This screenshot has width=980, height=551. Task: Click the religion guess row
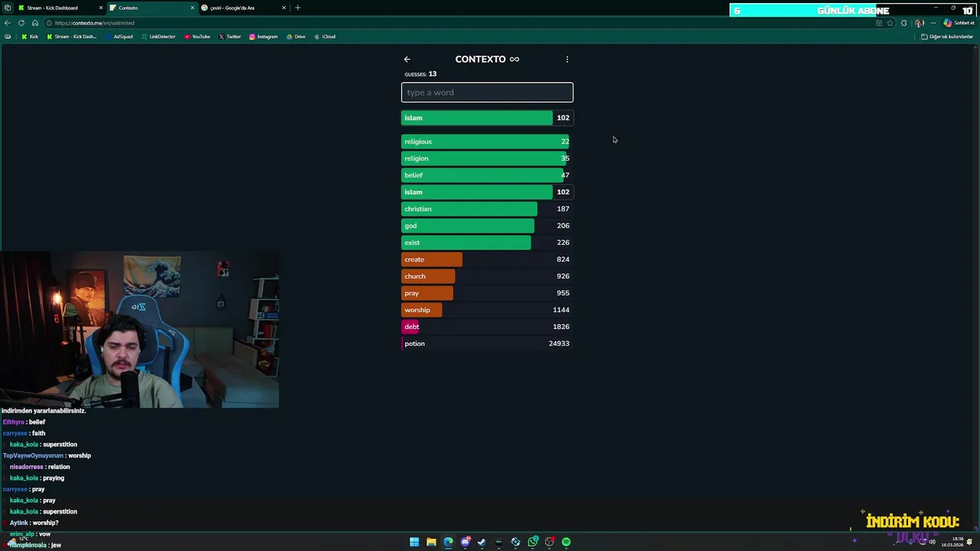tap(487, 158)
